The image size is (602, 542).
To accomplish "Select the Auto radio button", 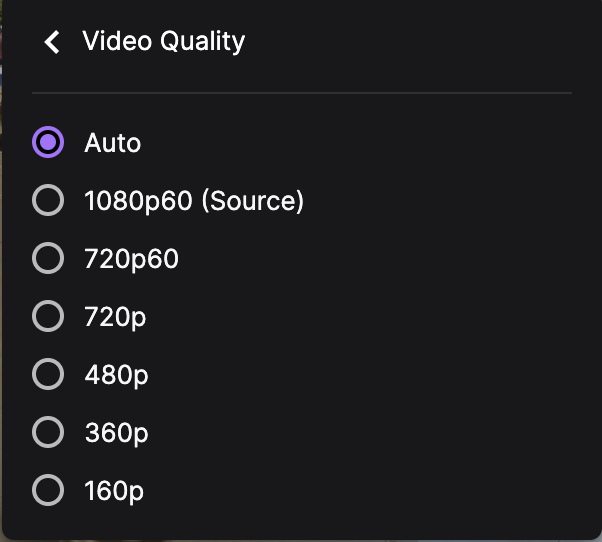I will tap(48, 143).
